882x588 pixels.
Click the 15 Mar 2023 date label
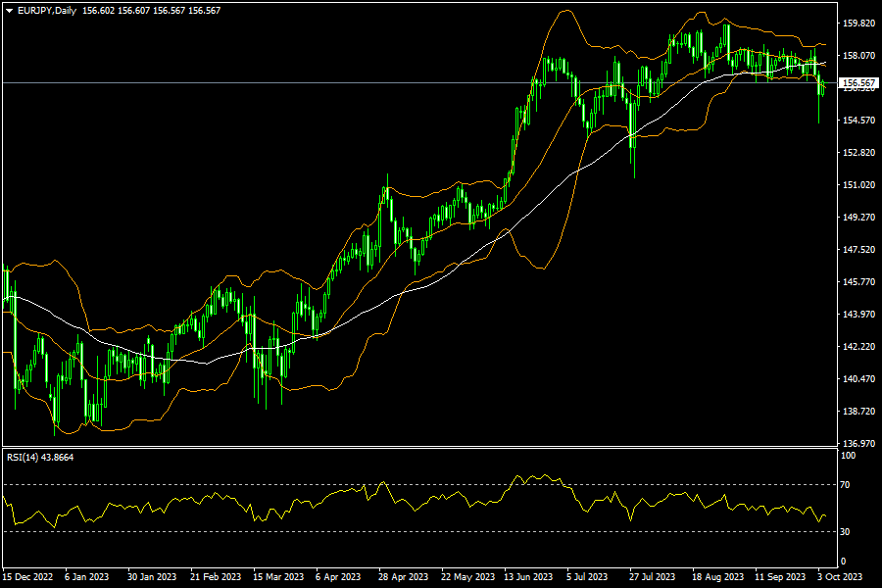click(x=278, y=577)
